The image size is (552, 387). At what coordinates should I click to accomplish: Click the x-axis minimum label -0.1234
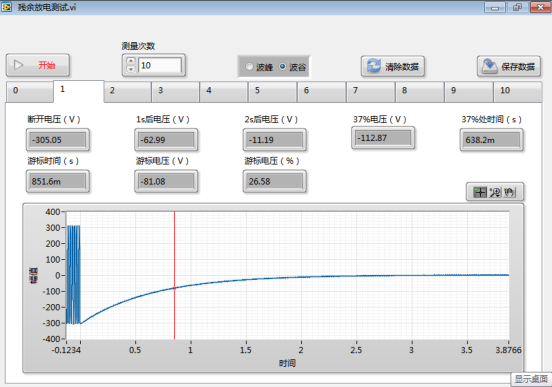click(x=66, y=350)
